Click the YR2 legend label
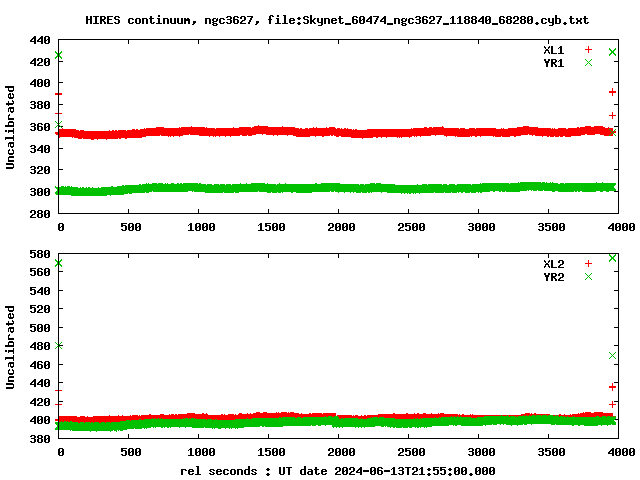The width and height of the screenshot is (640, 480). click(x=553, y=277)
